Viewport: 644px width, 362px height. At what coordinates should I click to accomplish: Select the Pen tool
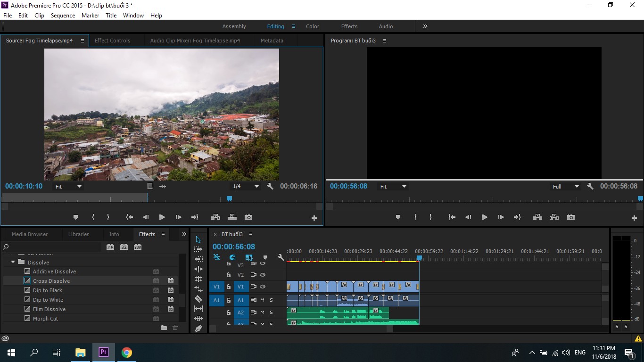pos(198,329)
